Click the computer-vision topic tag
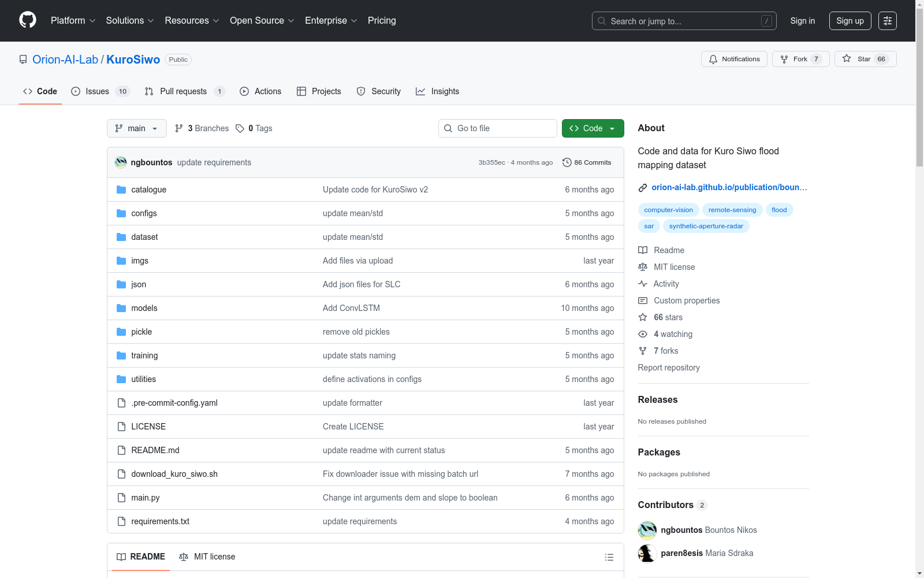 point(669,210)
